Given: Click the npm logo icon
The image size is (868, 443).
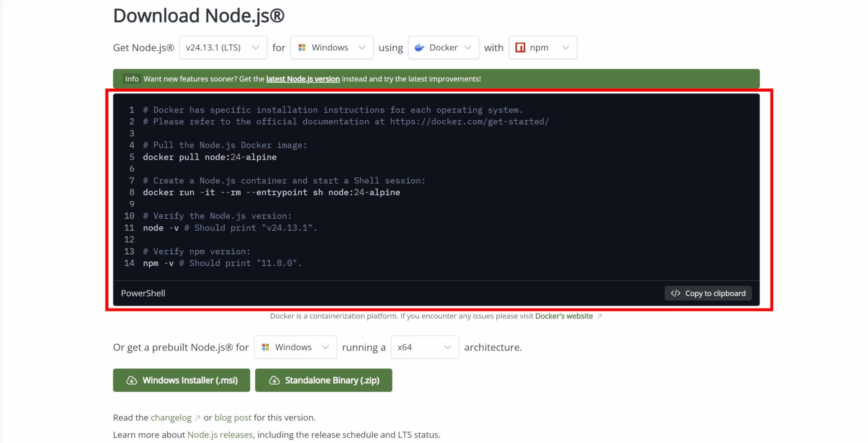Looking at the screenshot, I should (x=520, y=47).
